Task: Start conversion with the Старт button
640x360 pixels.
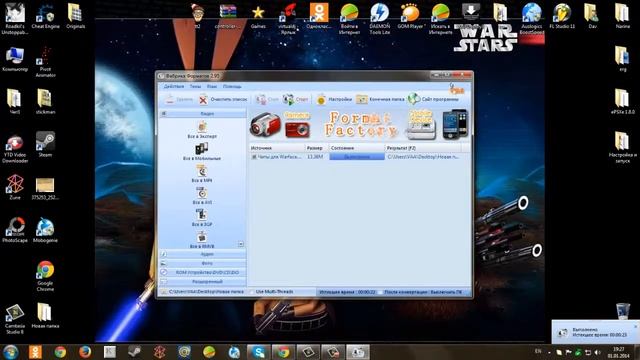Action: point(296,99)
